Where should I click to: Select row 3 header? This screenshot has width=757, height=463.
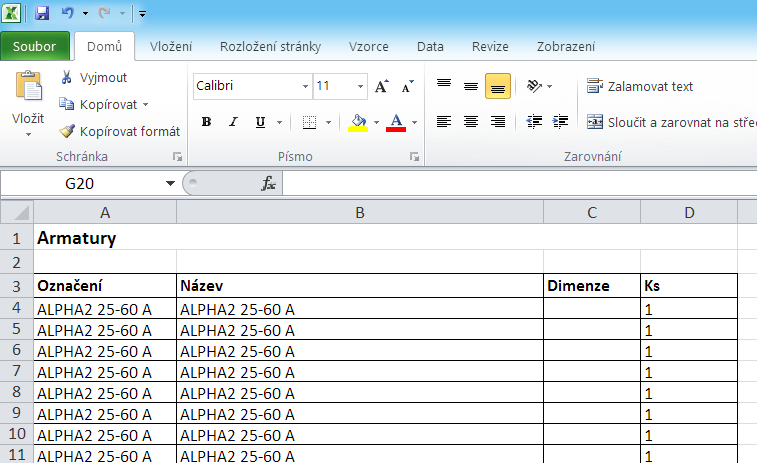16,286
